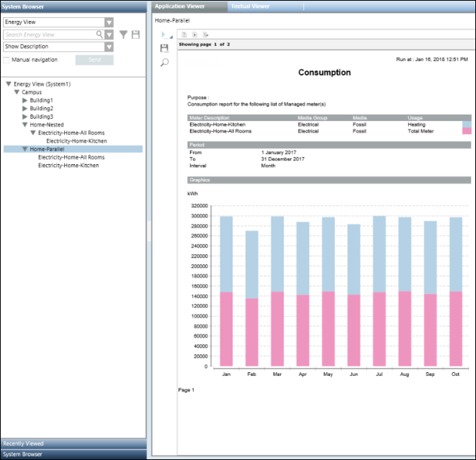This screenshot has height=460, width=476.
Task: Click the pink Total Meter legend swatch
Action: tap(466, 131)
